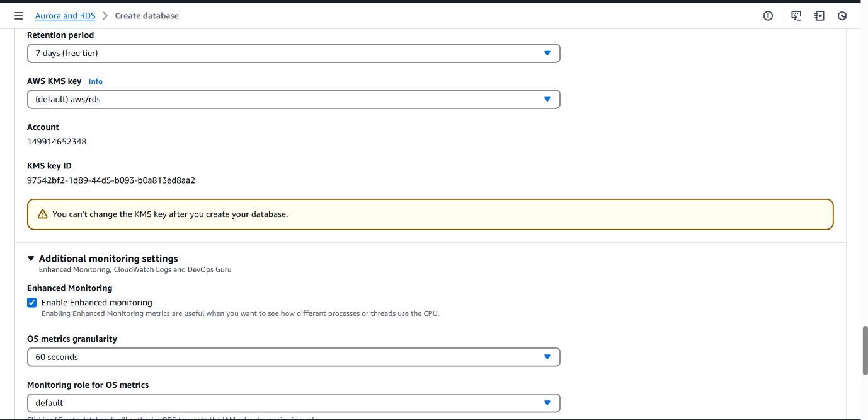This screenshot has height=420, width=868.
Task: Click the Retention period label
Action: [60, 35]
